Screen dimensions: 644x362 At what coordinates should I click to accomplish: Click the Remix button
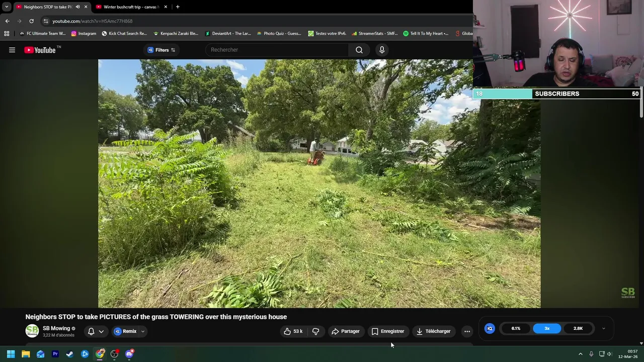[125, 331]
